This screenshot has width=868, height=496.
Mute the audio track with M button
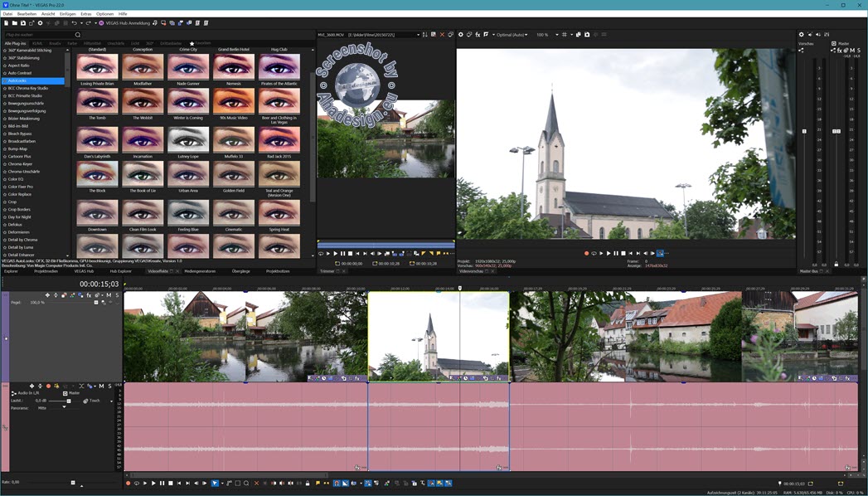[x=101, y=386]
